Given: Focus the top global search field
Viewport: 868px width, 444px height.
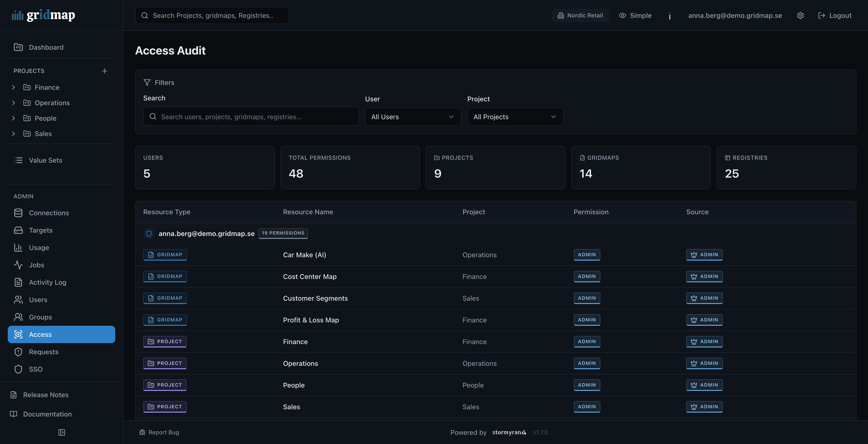Looking at the screenshot, I should [x=212, y=15].
